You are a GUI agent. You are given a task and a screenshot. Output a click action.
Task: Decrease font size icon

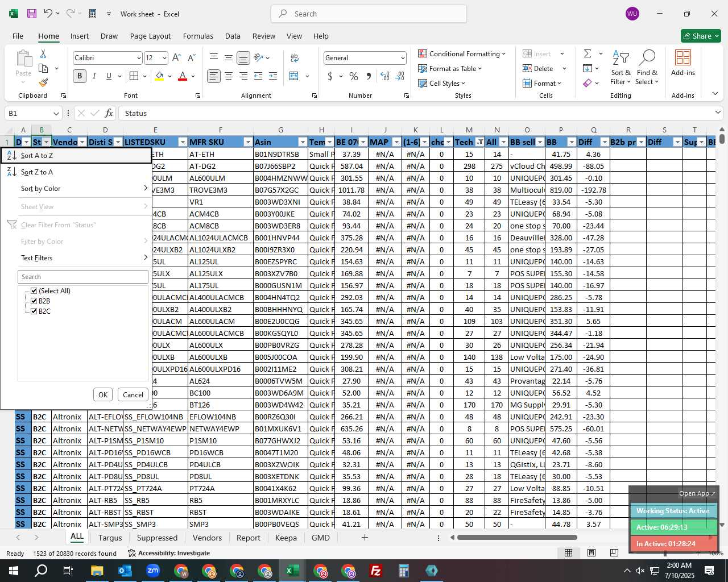point(191,58)
